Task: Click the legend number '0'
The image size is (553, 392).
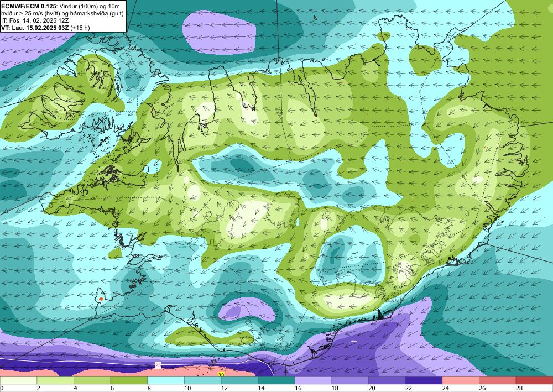Action: tap(2, 388)
